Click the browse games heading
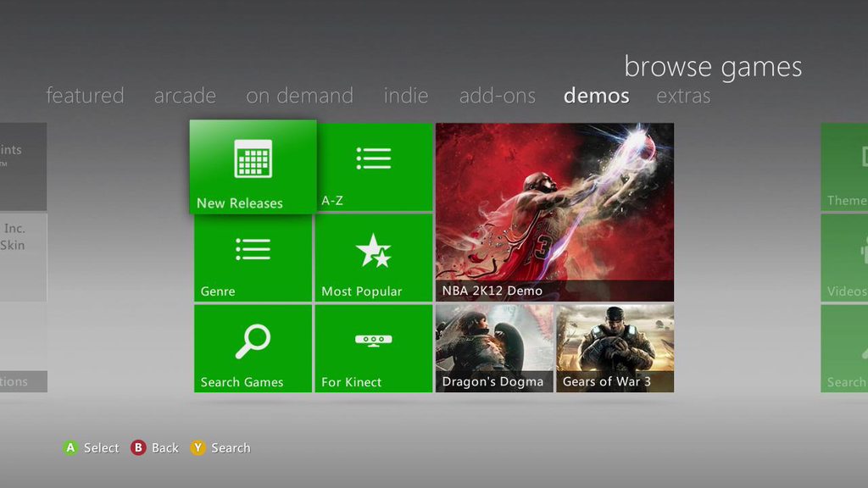 click(713, 67)
